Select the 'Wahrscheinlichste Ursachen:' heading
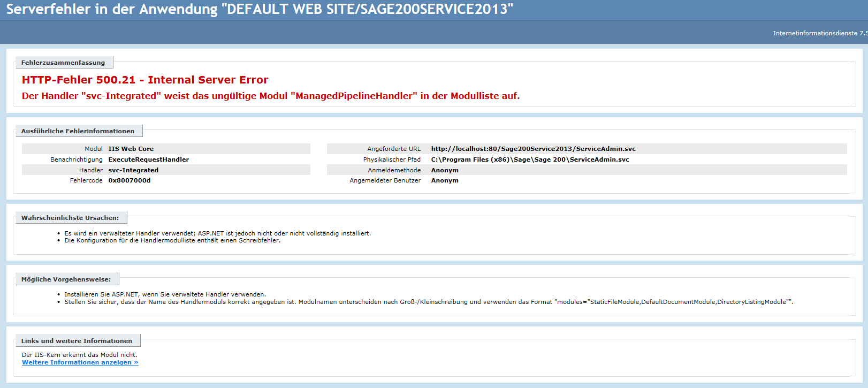Image resolution: width=868 pixels, height=388 pixels. (70, 218)
